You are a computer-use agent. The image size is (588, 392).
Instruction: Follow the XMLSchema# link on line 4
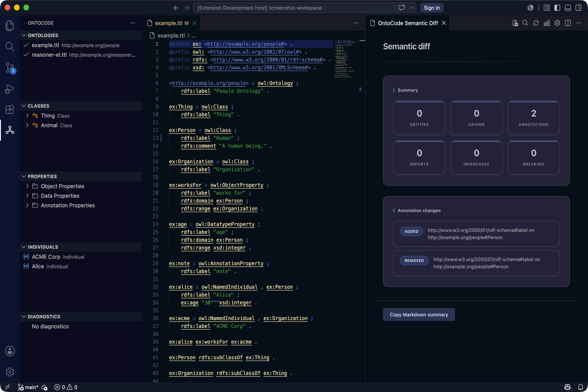[259, 68]
